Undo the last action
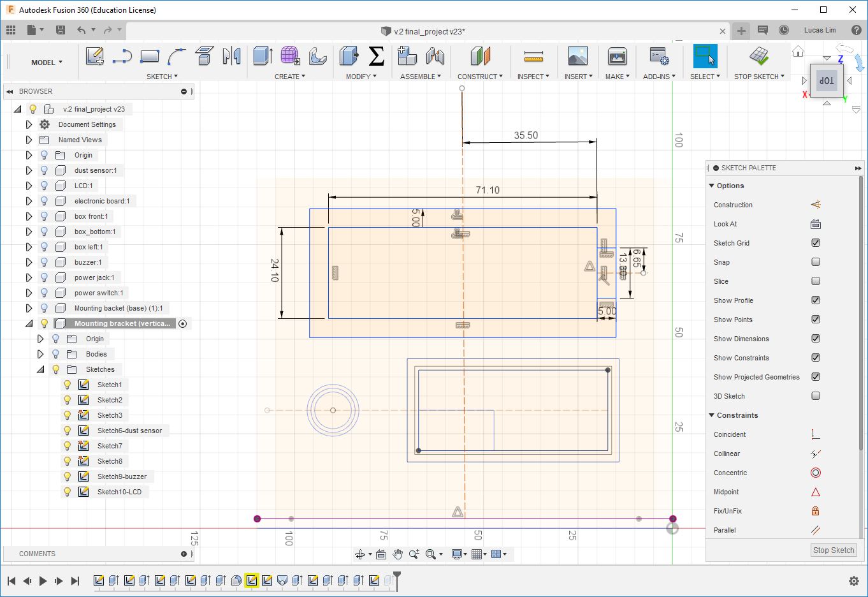 click(x=81, y=30)
